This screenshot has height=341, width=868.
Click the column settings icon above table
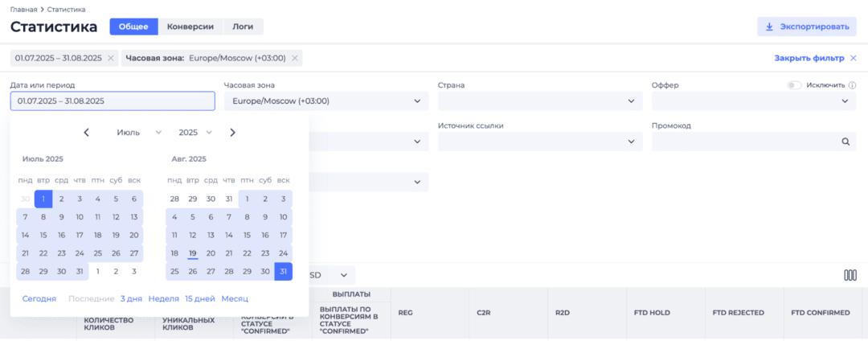point(850,275)
